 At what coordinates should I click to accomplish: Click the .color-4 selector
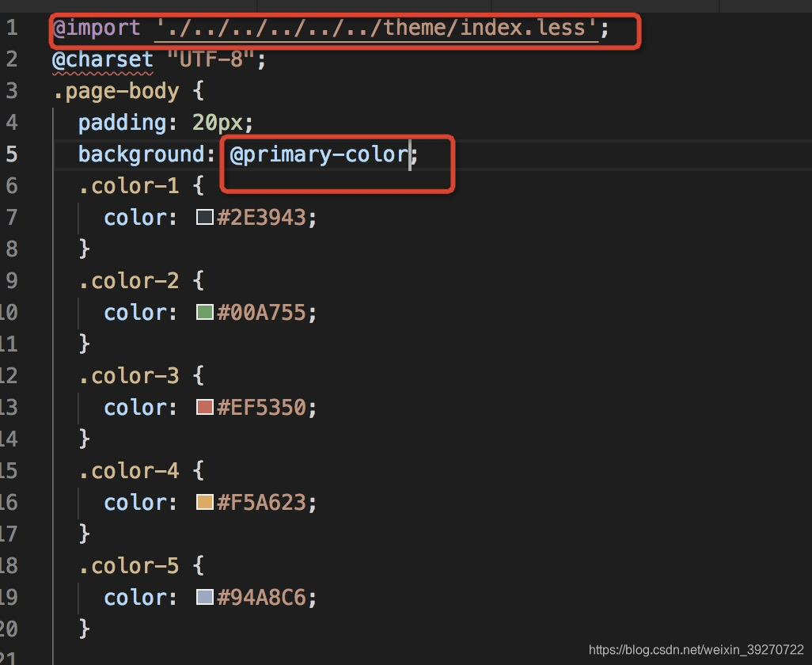129,471
